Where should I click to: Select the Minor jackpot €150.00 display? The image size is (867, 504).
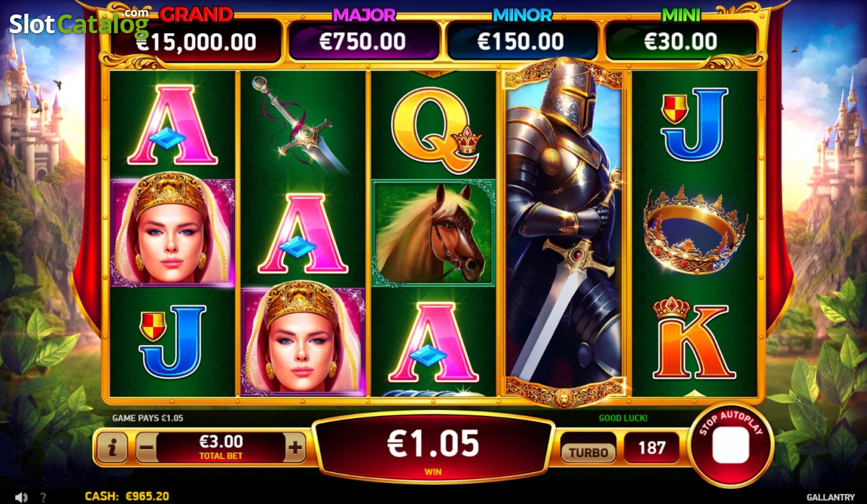(522, 41)
